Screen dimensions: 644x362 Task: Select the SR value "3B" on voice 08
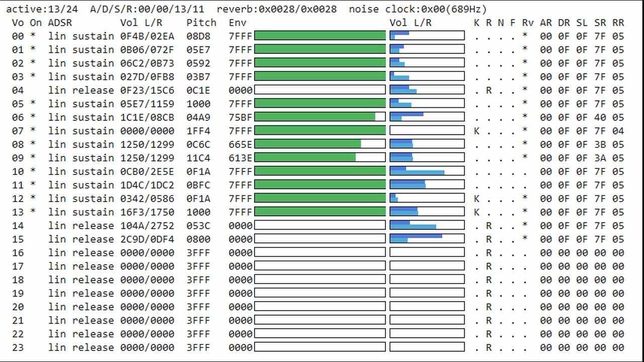click(600, 144)
